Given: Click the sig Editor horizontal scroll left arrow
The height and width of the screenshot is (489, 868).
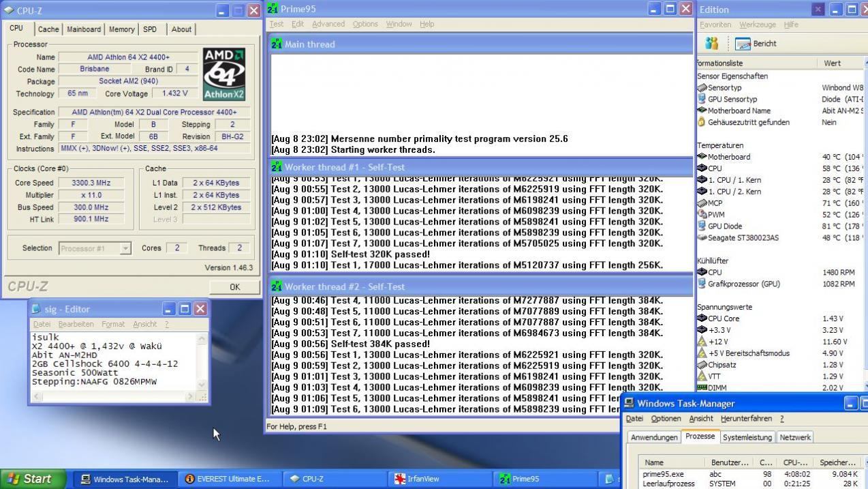Looking at the screenshot, I should coord(37,397).
